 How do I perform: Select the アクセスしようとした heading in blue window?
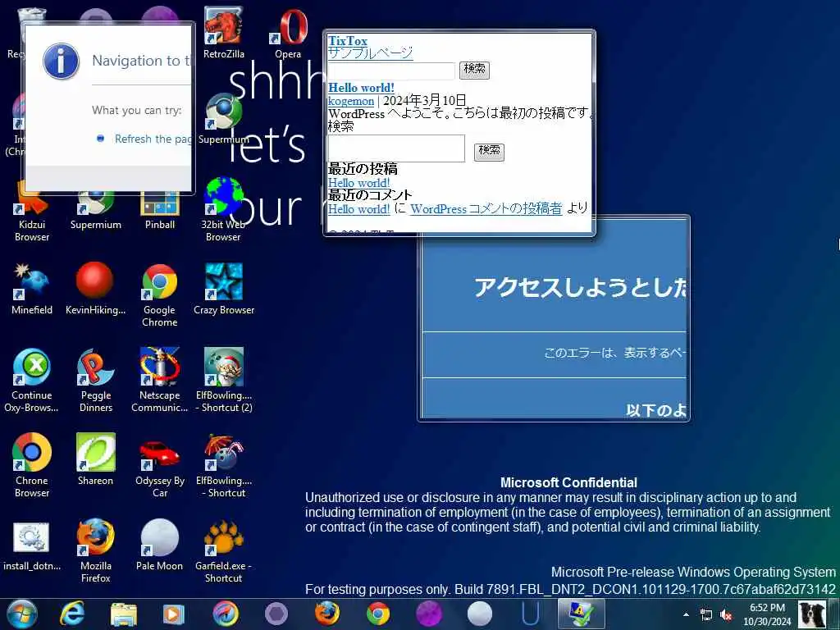[x=580, y=287]
